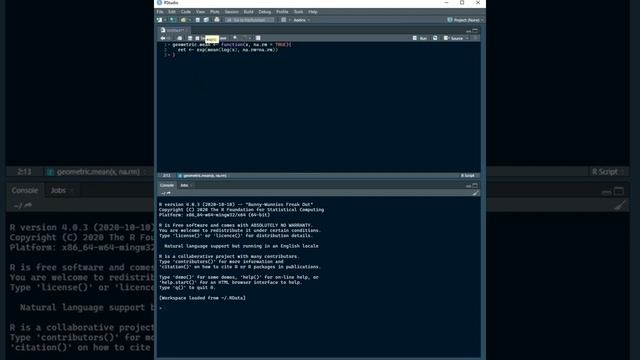Click the Create a Project icon
The width and height of the screenshot is (640, 360).
tap(173, 20)
